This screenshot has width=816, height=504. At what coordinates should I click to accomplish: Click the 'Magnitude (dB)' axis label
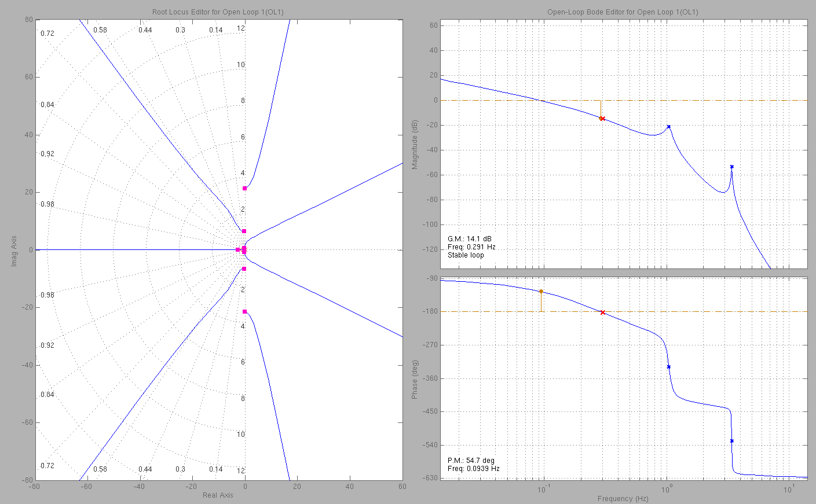[415, 145]
